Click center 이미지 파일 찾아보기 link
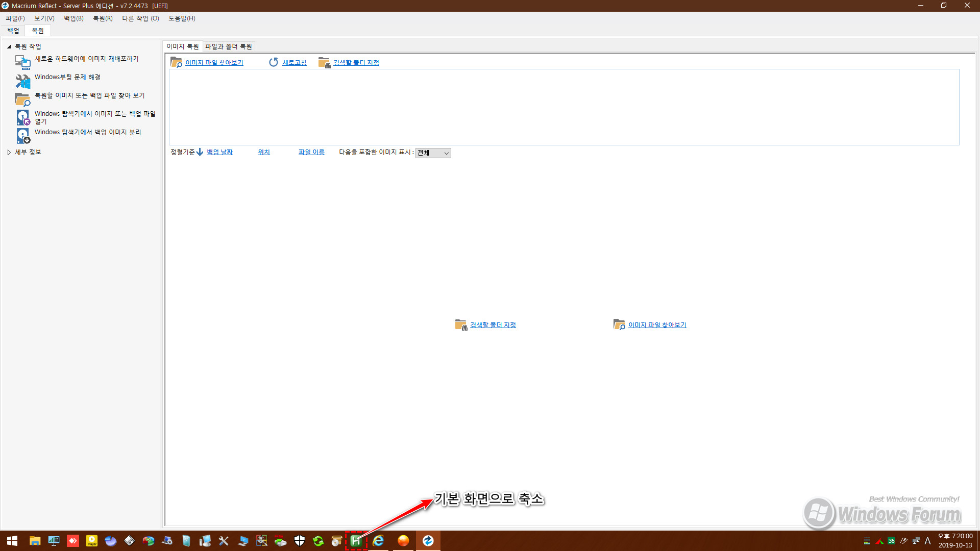The image size is (980, 551). [x=657, y=325]
